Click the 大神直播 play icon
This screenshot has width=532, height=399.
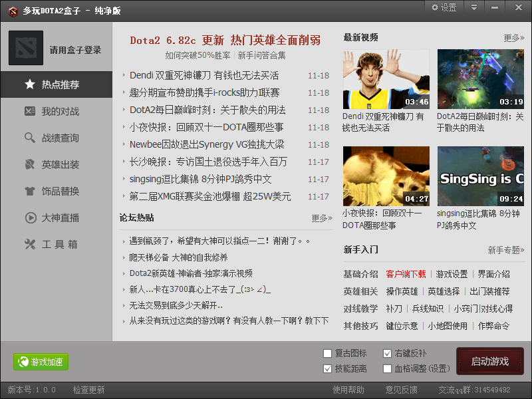(31, 217)
